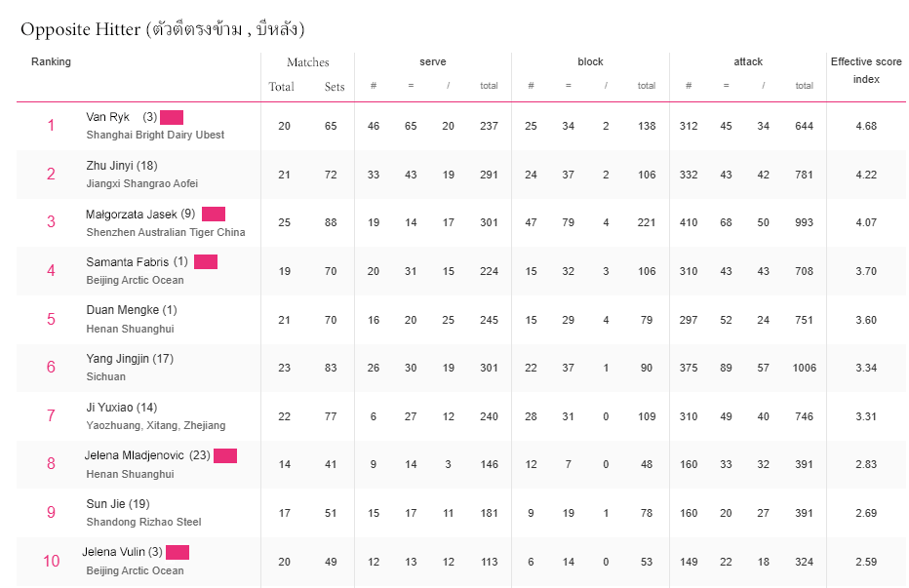Click the pink flag beside Jelena Vulin
Viewport: 909px width, 588px height.
tap(178, 552)
